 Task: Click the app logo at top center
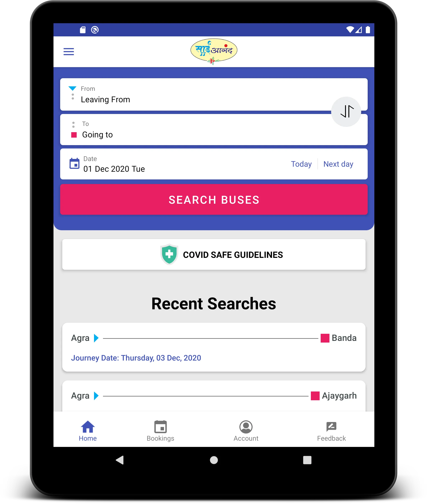point(213,51)
